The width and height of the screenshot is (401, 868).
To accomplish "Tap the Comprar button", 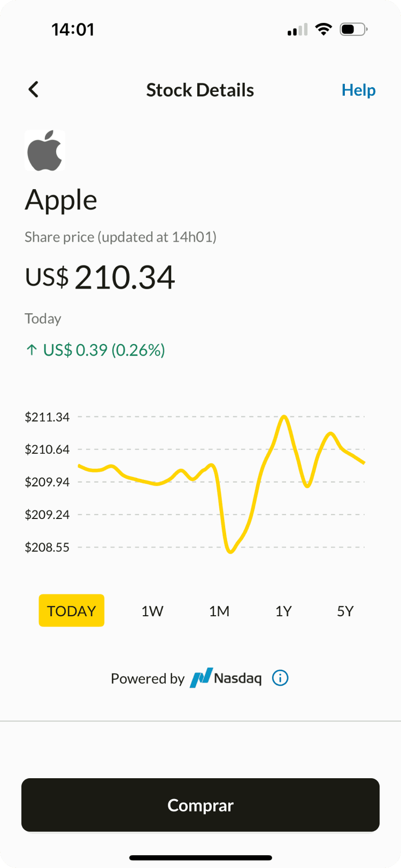I will pyautogui.click(x=200, y=805).
